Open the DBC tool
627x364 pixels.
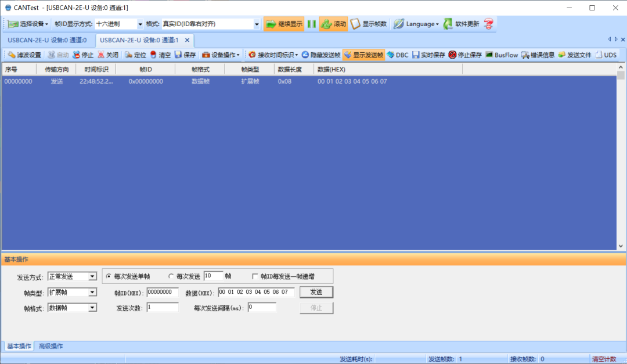click(398, 55)
